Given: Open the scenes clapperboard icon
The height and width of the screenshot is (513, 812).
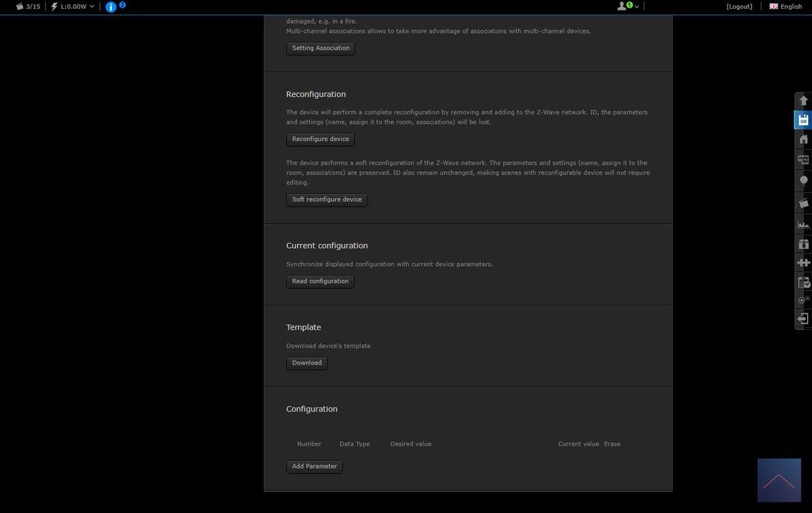Looking at the screenshot, I should click(803, 203).
